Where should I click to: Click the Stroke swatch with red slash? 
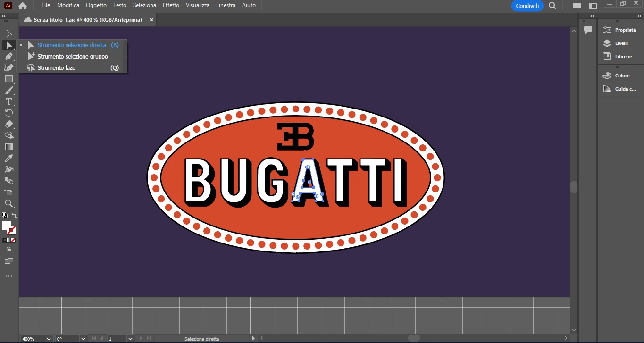point(11,231)
